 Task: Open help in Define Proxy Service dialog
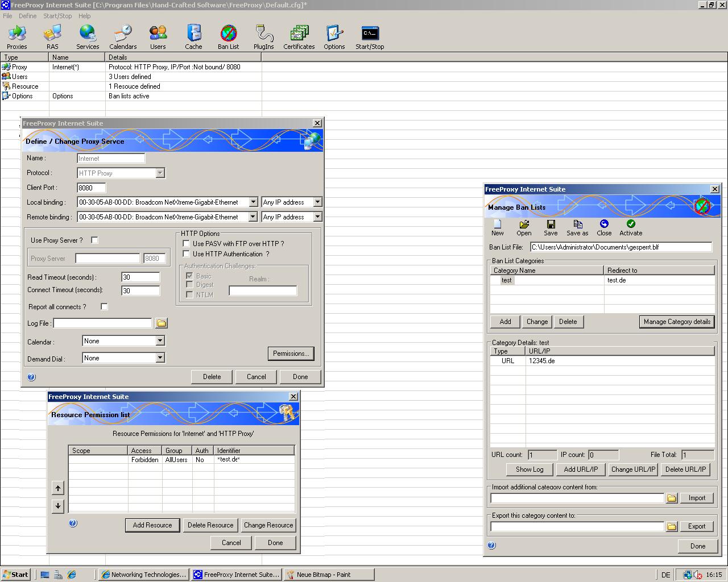(x=31, y=377)
